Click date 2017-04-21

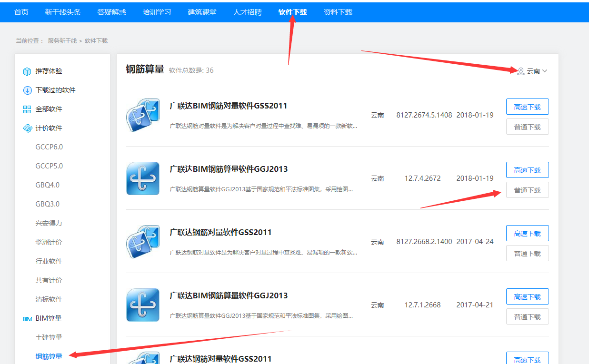pyautogui.click(x=475, y=305)
